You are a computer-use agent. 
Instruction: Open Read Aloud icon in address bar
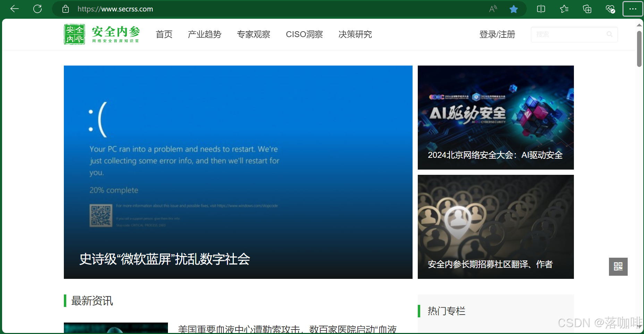[493, 9]
